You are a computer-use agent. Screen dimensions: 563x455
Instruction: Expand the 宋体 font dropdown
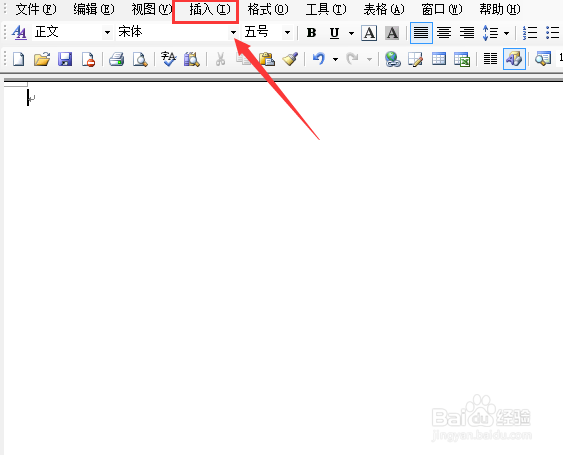(x=233, y=33)
